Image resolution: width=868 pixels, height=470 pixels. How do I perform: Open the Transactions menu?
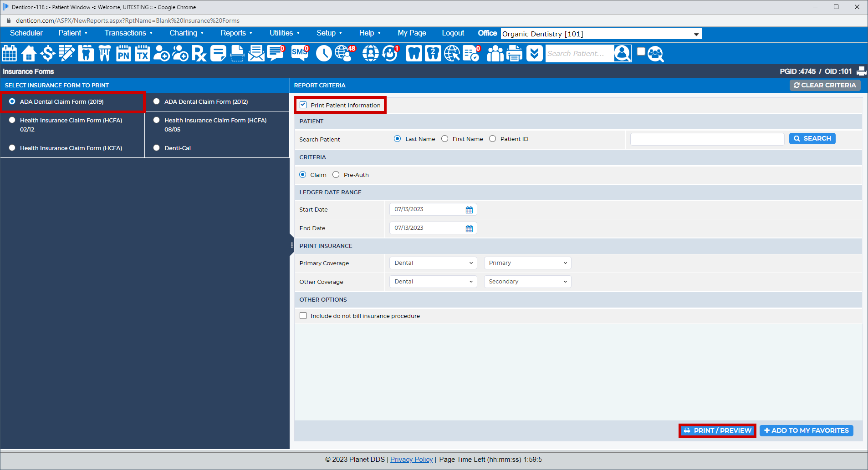coord(128,33)
